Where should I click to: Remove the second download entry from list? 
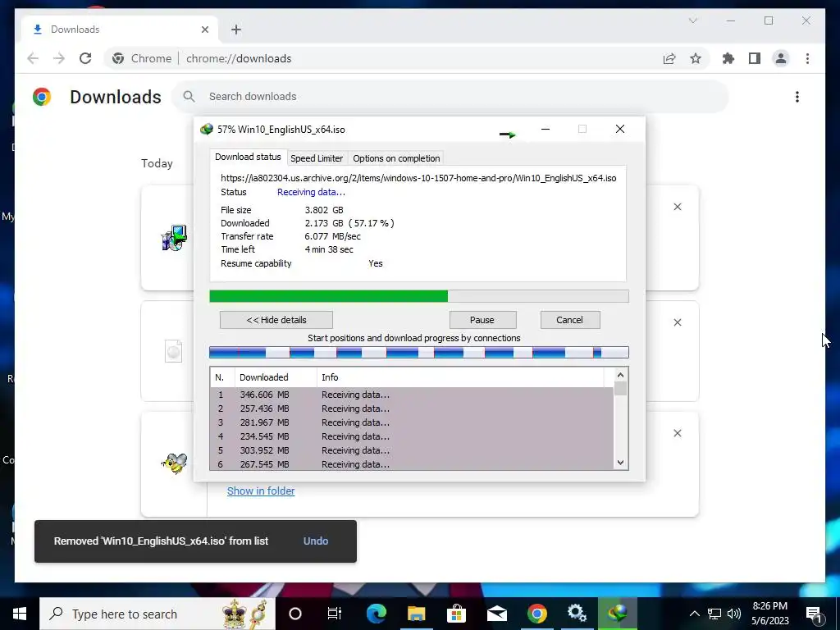[677, 322]
